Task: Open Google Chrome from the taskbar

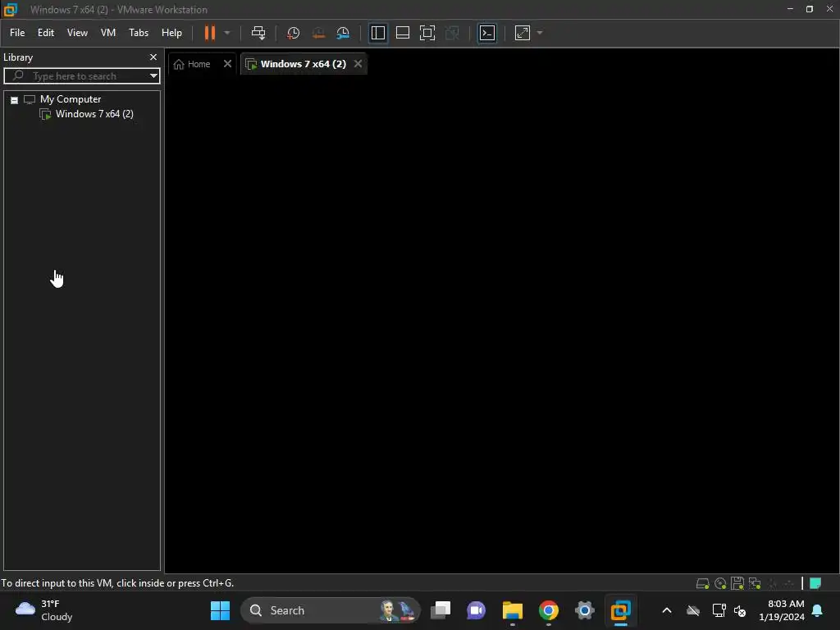Action: point(548,610)
